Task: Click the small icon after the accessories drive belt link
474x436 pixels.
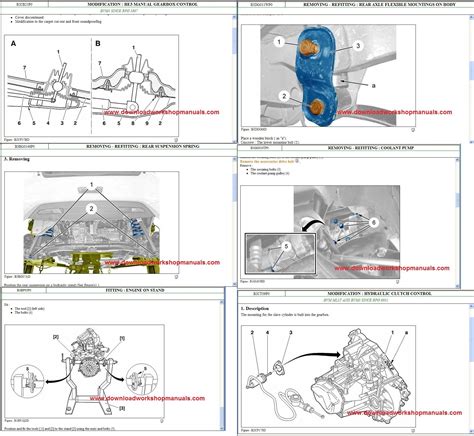Action: tap(297, 161)
